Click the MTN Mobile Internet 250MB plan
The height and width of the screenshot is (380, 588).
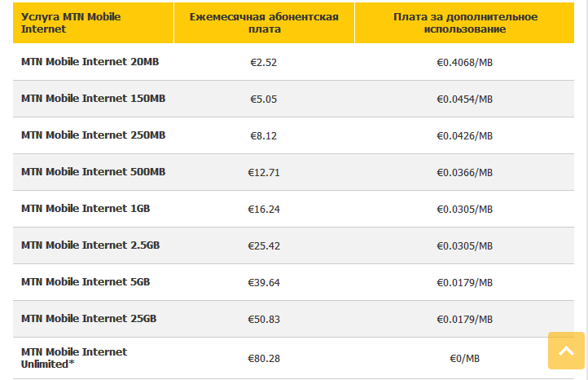[93, 135]
